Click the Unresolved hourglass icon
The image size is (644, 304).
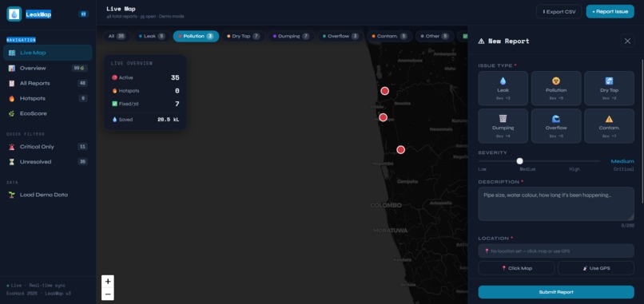(11, 162)
